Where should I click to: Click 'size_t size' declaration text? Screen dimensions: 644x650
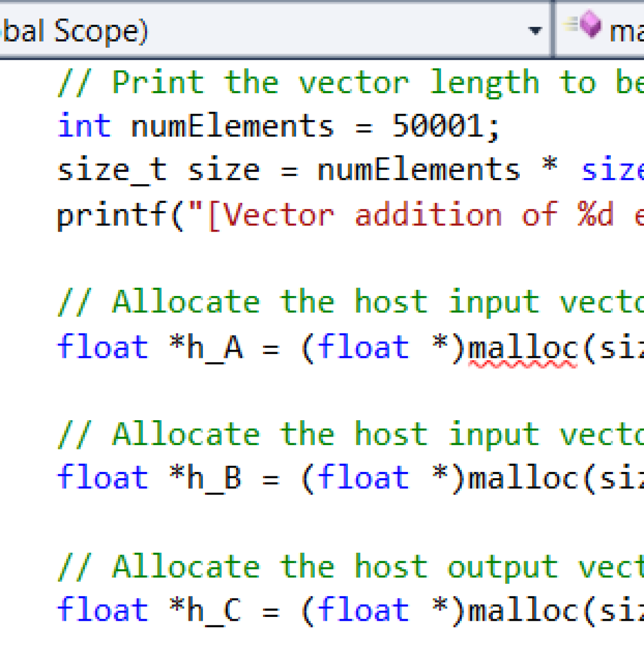pyautogui.click(x=159, y=171)
